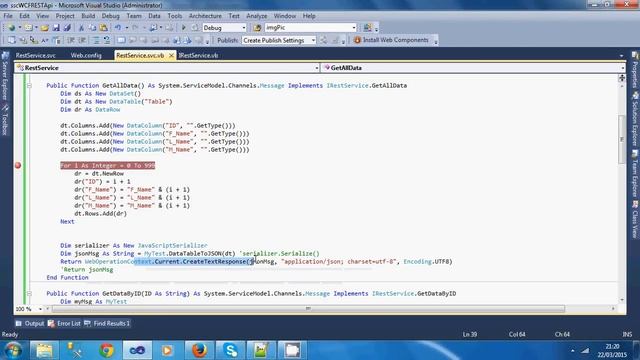Viewport: 640px width, 360px height.
Task: Open the Build menu
Action: [88, 16]
